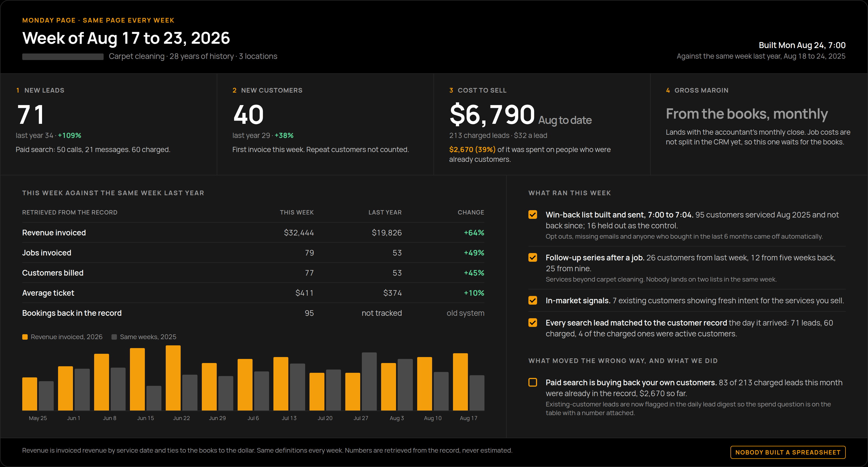This screenshot has height=467, width=868.
Task: Click the 'old system' cell in Bookings row
Action: (x=465, y=313)
